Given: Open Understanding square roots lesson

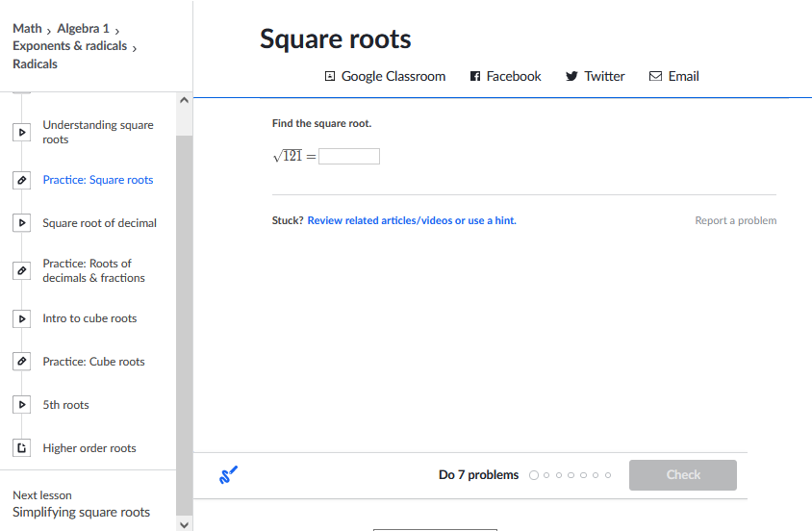Looking at the screenshot, I should tap(98, 132).
